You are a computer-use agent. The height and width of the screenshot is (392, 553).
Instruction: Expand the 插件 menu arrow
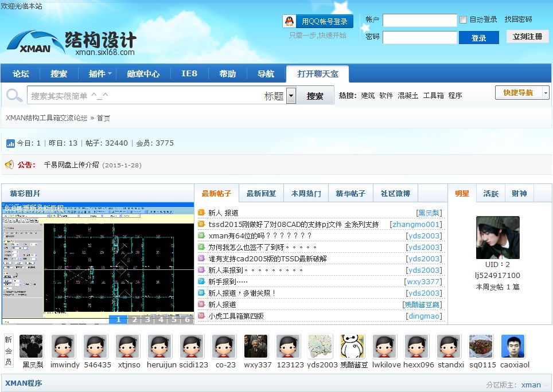(110, 73)
